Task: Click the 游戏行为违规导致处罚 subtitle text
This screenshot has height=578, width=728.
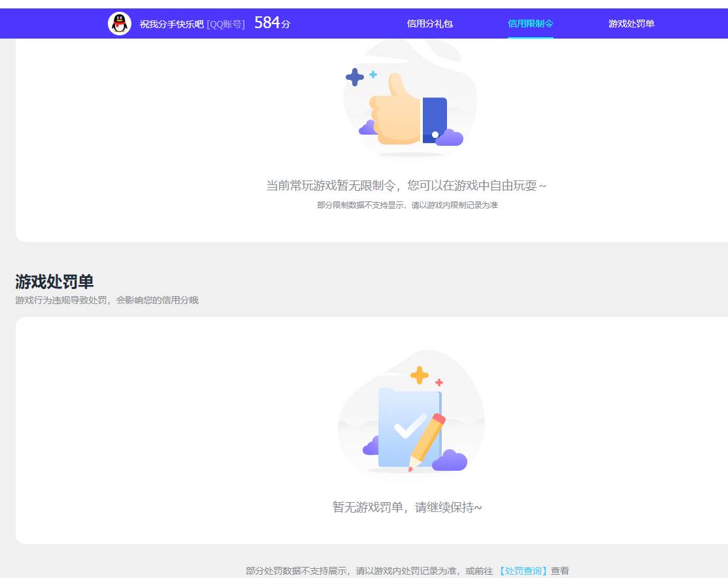Action: tap(107, 300)
